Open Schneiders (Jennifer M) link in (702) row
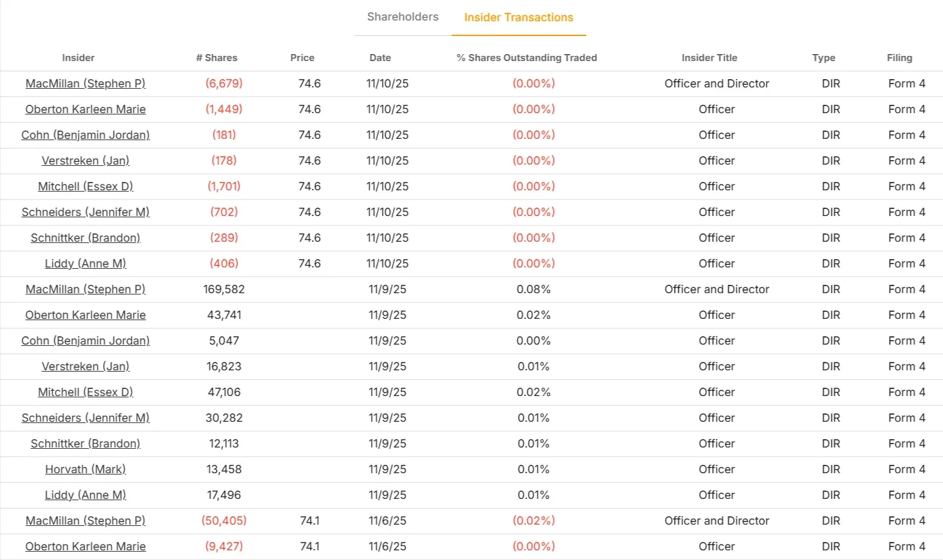The width and height of the screenshot is (943, 560). pyautogui.click(x=86, y=212)
